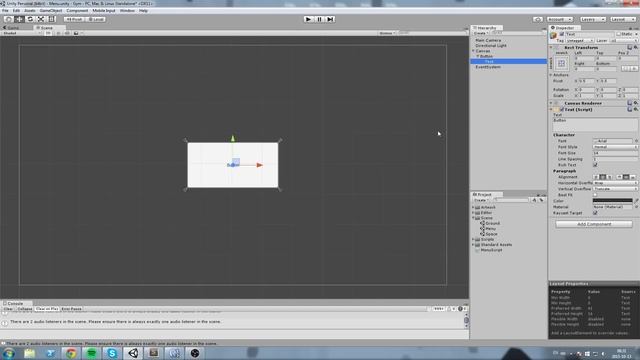This screenshot has width=640, height=360.
Task: Toggle scene audio icon
Action: (67, 33)
